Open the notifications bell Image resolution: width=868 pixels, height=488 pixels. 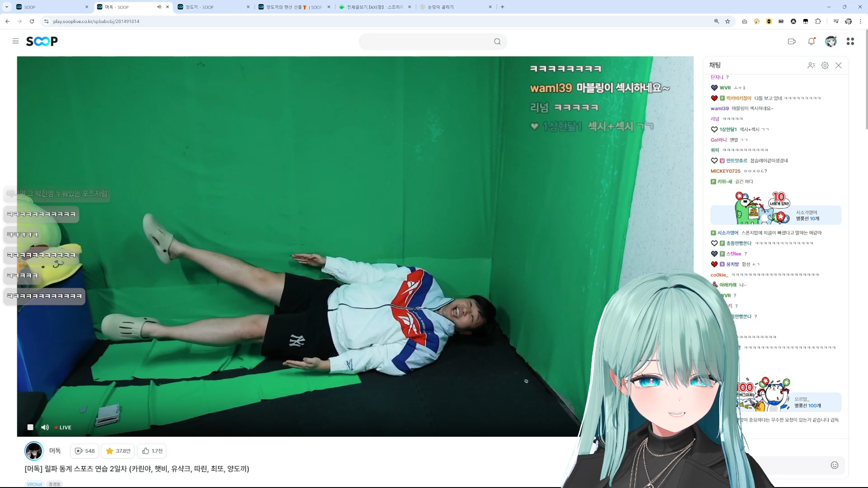click(811, 42)
